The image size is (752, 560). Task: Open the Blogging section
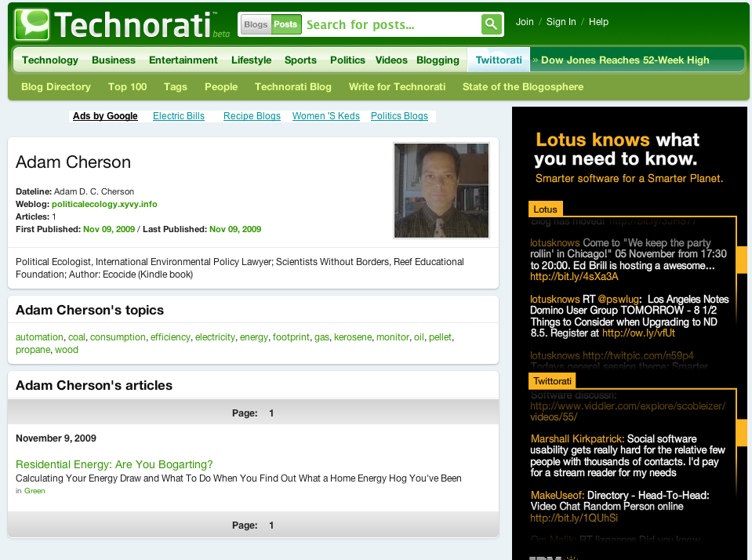point(438,60)
